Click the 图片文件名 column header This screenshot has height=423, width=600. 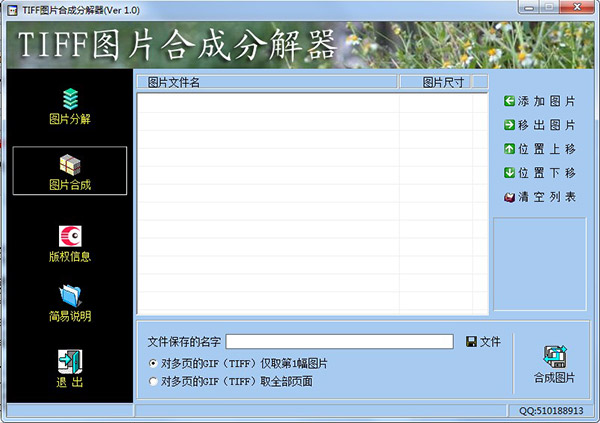tap(267, 82)
